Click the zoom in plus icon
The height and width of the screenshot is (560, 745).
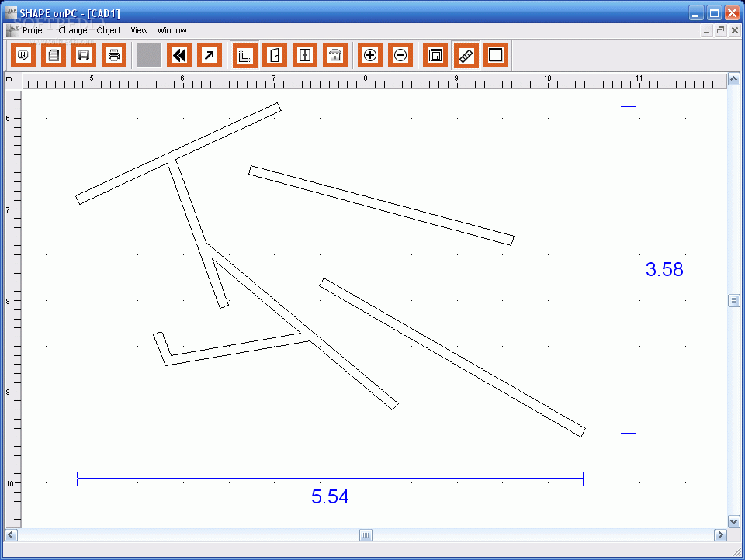pyautogui.click(x=370, y=56)
